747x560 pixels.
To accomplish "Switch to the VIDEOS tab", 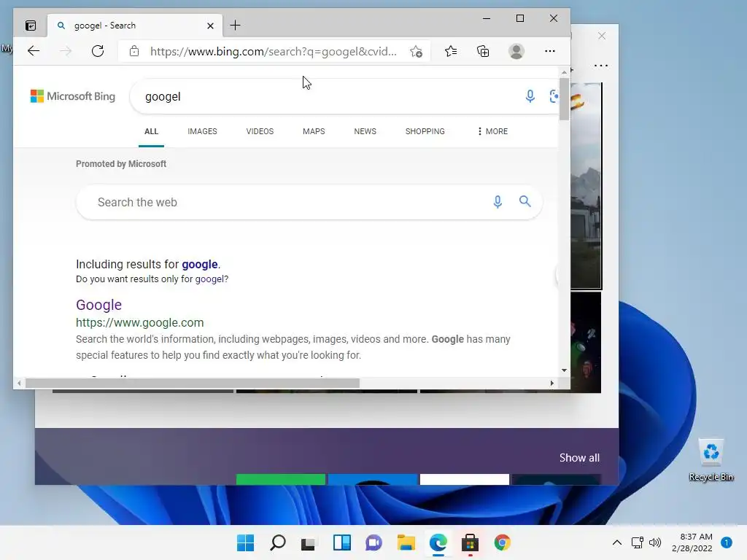I will tap(260, 131).
